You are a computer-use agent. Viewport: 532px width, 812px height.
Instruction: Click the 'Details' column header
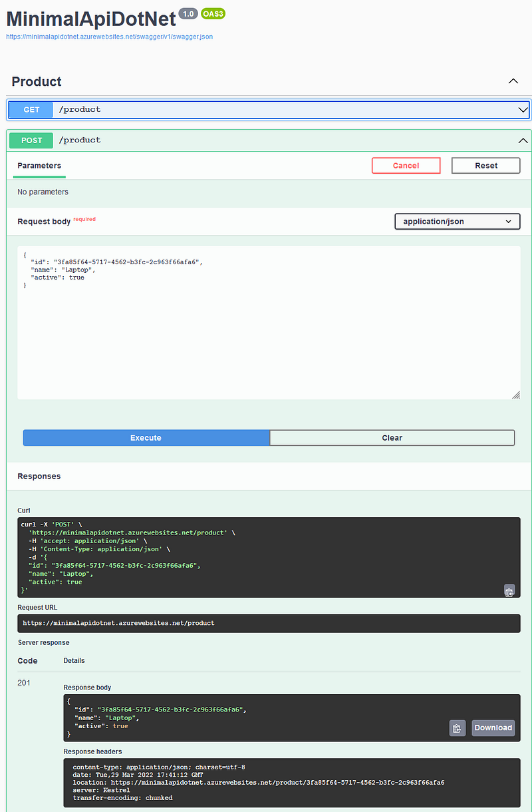(74, 661)
